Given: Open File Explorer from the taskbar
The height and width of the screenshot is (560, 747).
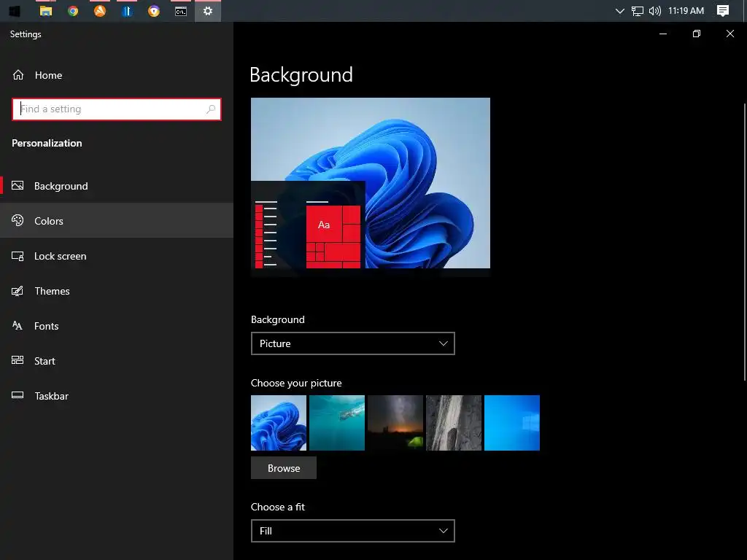Looking at the screenshot, I should (46, 11).
